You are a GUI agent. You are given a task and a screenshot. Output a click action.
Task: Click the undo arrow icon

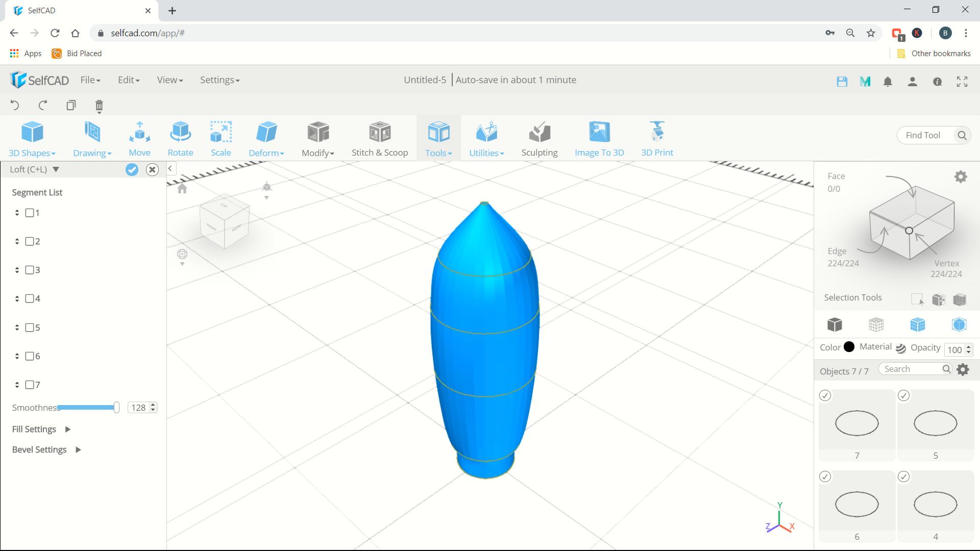(15, 105)
